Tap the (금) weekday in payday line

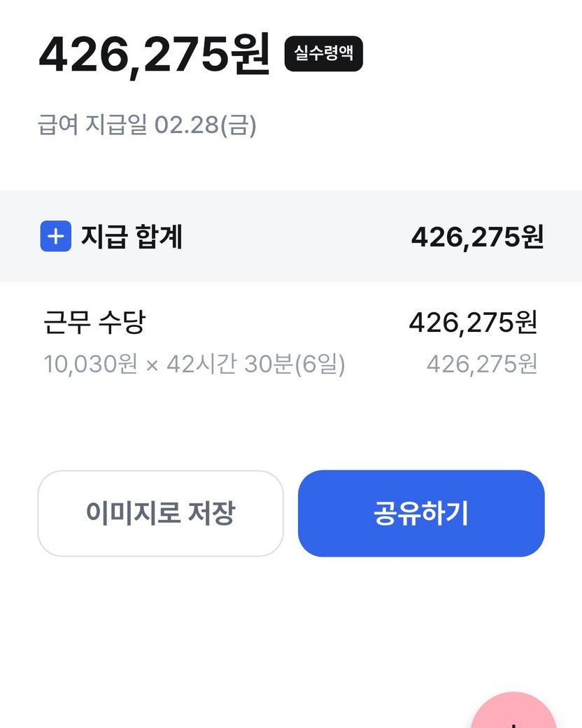239,126
